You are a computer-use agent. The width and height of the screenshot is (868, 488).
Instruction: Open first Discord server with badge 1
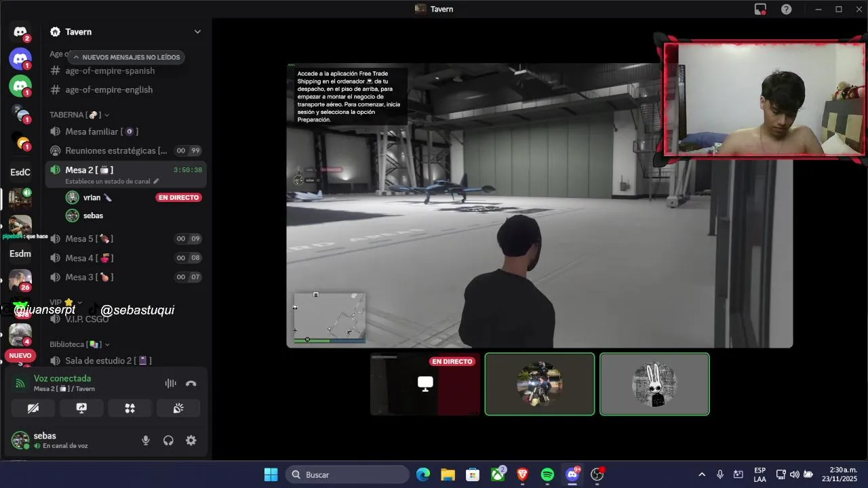[20, 58]
